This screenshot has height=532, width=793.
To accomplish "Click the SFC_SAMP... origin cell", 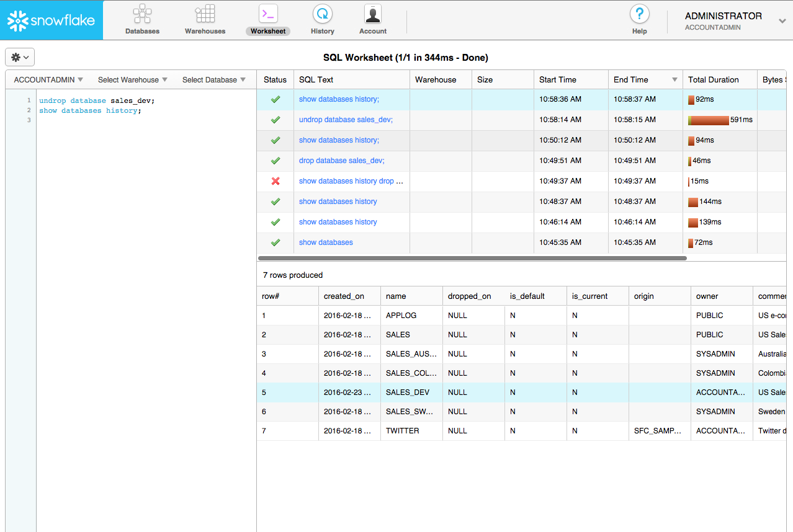I will (x=660, y=430).
